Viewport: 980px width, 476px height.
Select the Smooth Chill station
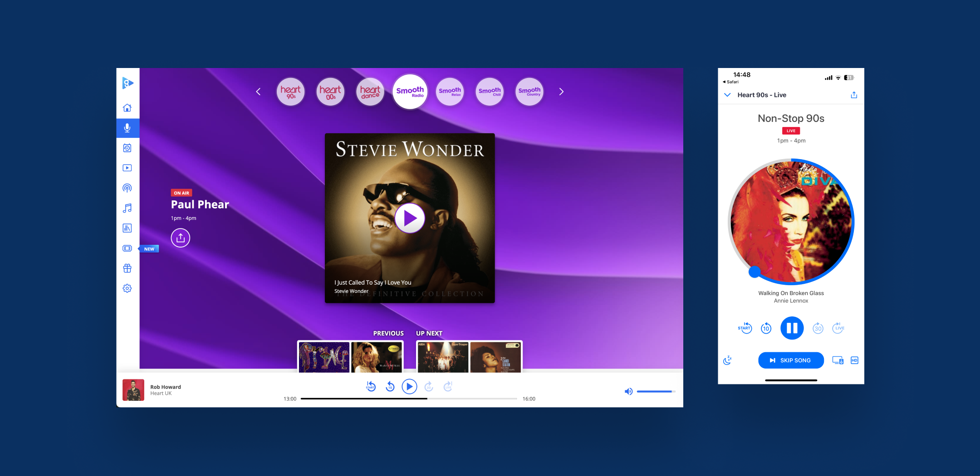click(x=490, y=92)
